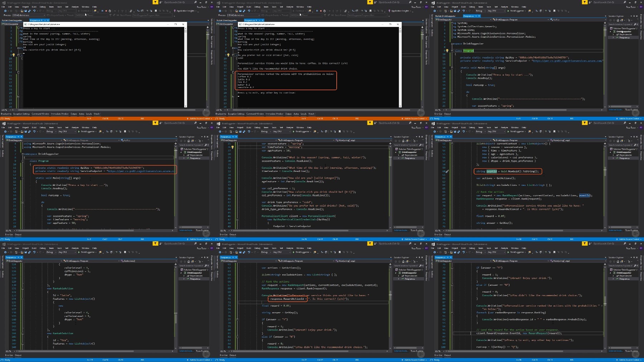Select Exception Settings tab in ranked-probabilities screenshot
The height and width of the screenshot is (362, 644).
236,114
